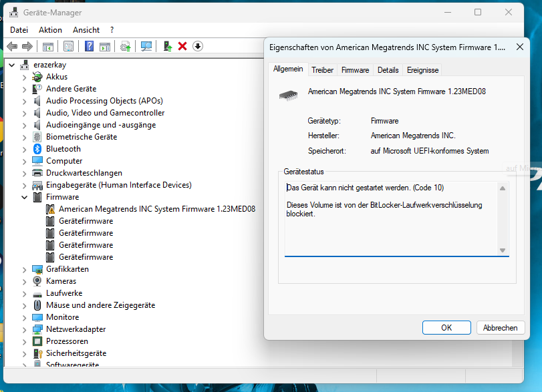Viewport: 542px width, 392px height.
Task: Open the Ansicht menu
Action: [86, 30]
